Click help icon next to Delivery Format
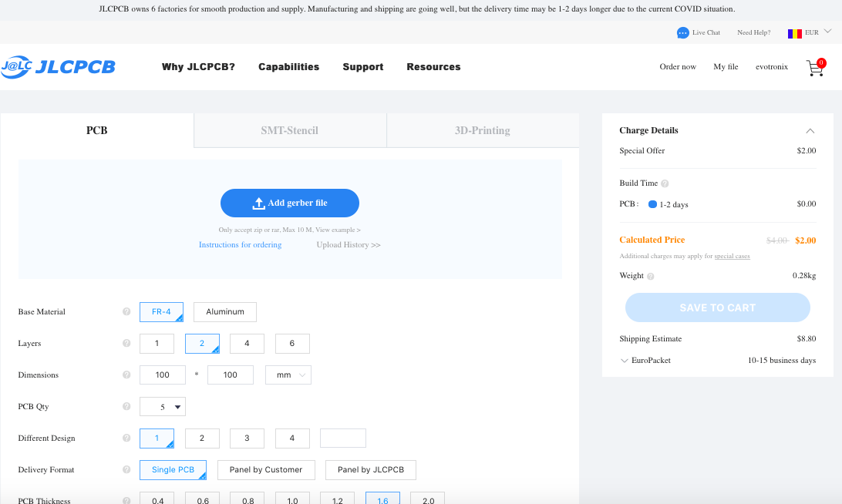Image resolution: width=842 pixels, height=504 pixels. [x=126, y=469]
